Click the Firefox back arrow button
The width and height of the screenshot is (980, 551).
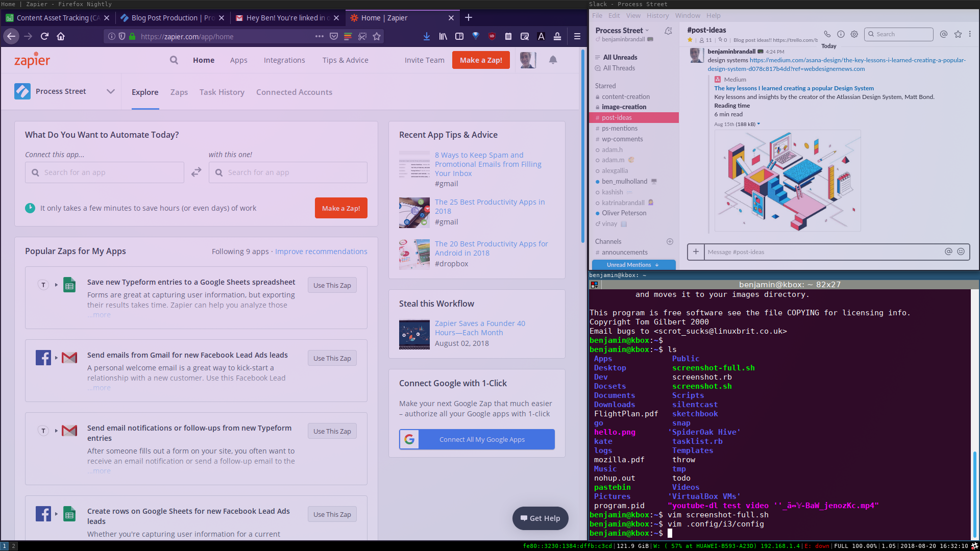[x=11, y=36]
